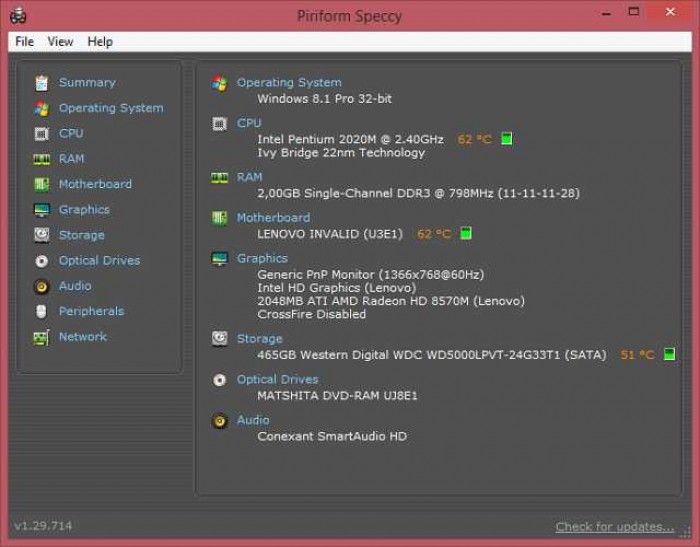Click the green storage temperature indicator icon
The image size is (700, 547).
pyautogui.click(x=670, y=354)
